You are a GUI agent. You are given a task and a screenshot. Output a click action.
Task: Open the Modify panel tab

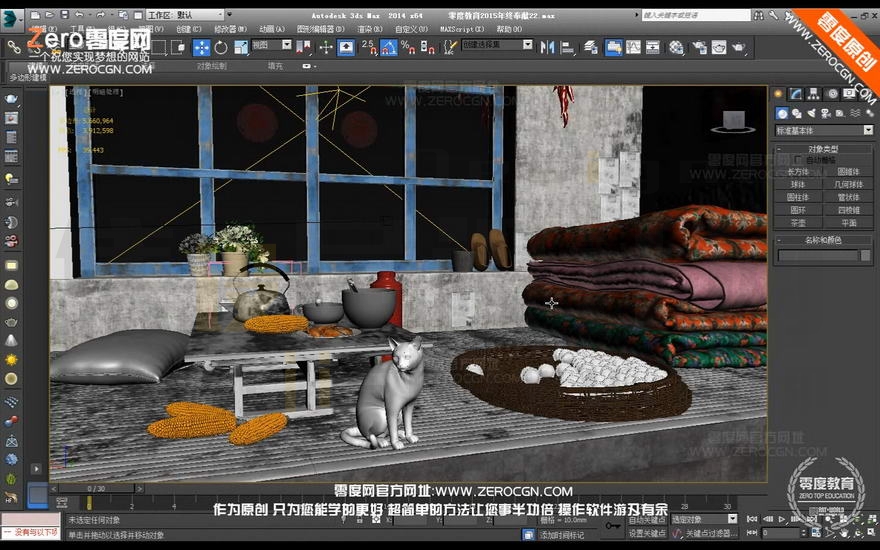point(795,94)
